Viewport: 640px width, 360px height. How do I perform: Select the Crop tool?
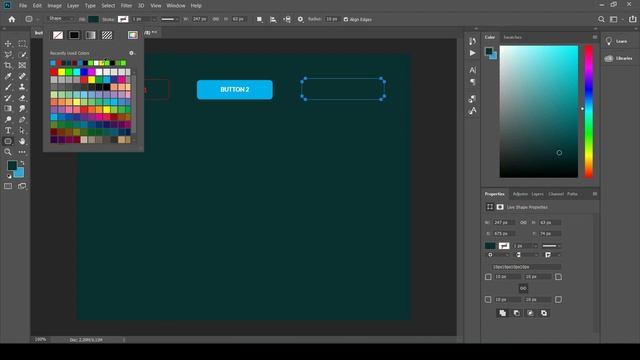click(8, 65)
